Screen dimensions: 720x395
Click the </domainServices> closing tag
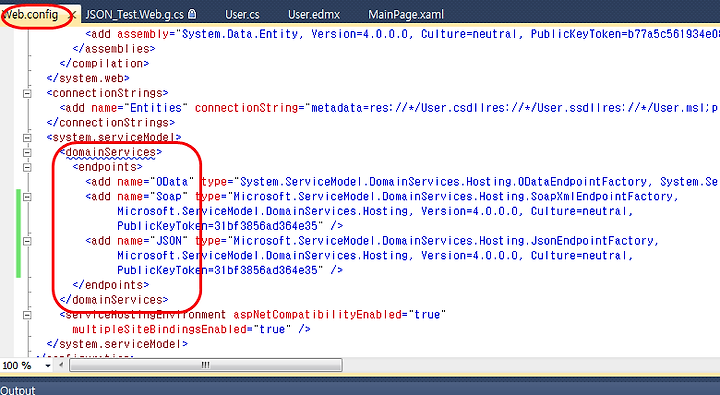click(x=114, y=300)
